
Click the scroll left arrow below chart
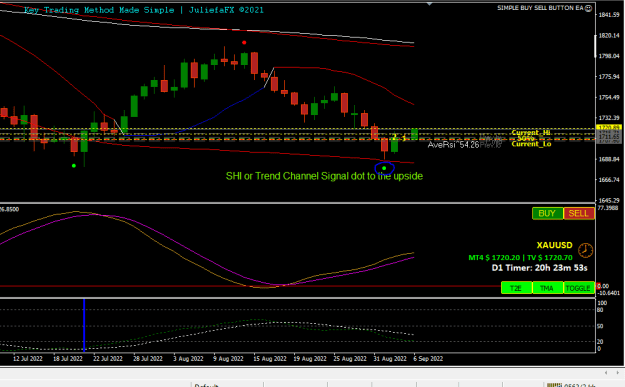pos(606,373)
